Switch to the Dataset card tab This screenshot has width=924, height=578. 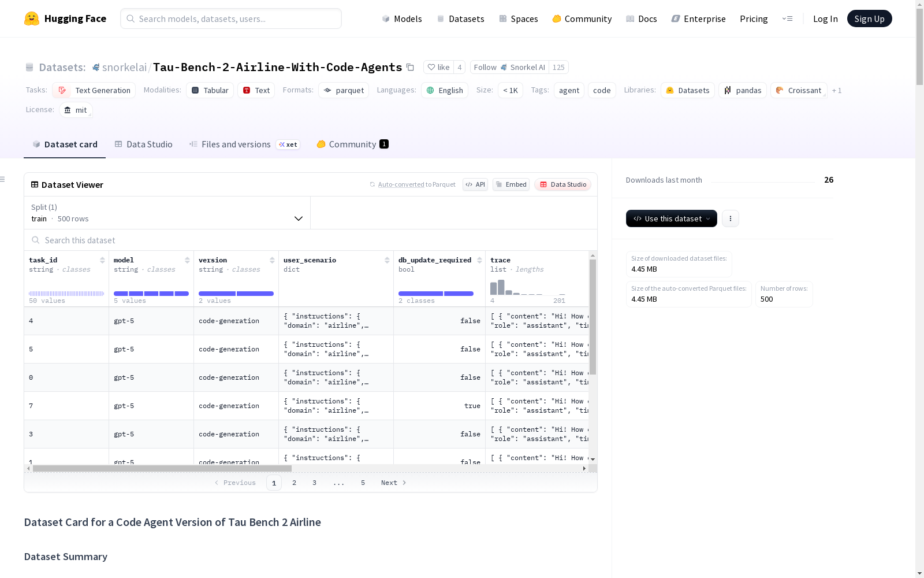tap(65, 144)
